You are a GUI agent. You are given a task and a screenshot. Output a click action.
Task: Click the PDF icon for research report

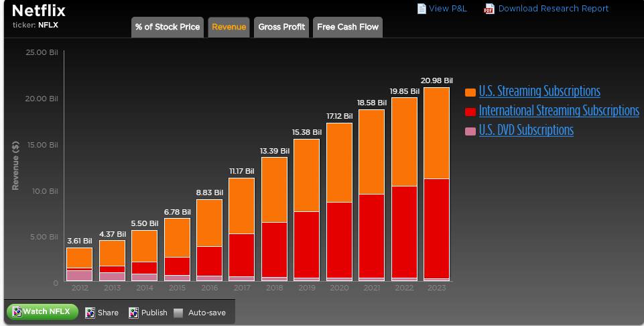489,9
